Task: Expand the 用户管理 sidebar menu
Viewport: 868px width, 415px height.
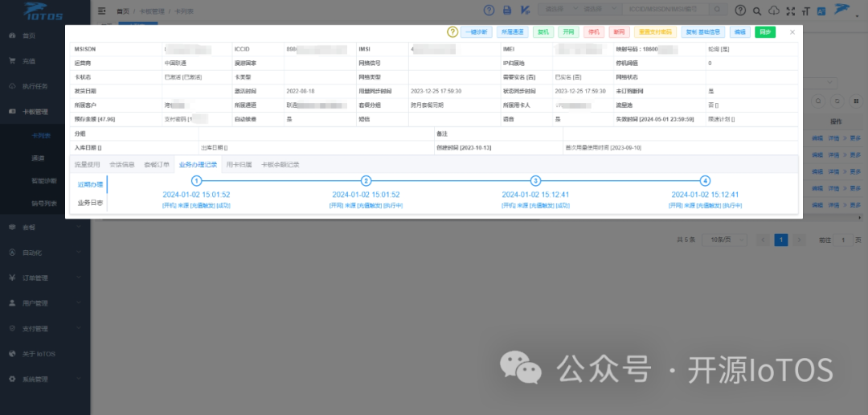Action: [x=45, y=303]
